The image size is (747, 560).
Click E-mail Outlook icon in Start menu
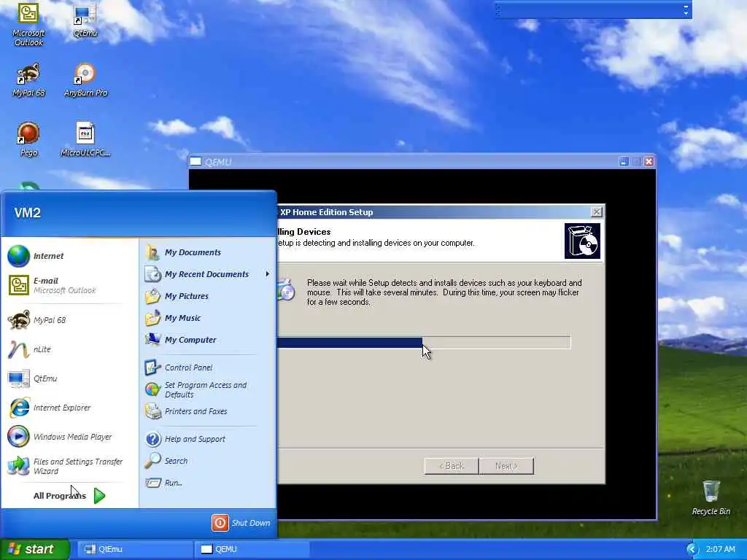point(18,285)
